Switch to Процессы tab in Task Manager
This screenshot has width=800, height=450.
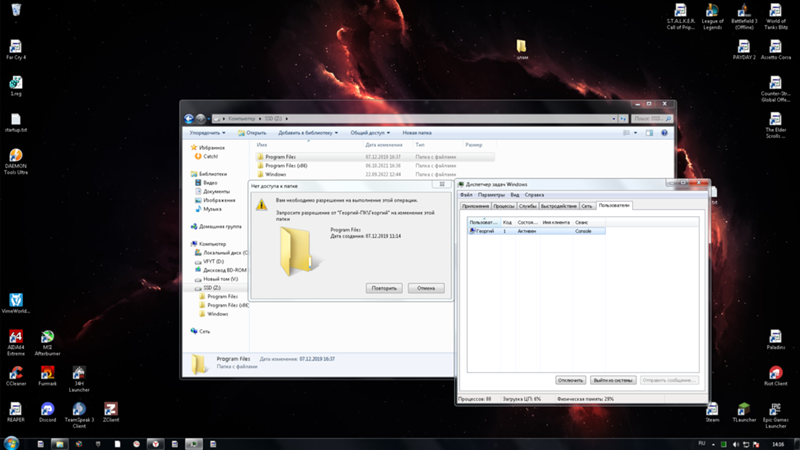tap(504, 206)
